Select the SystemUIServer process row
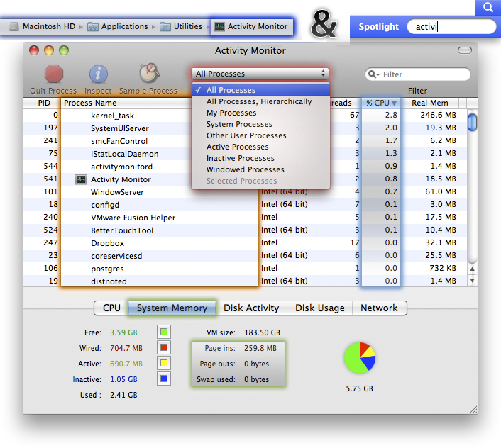 coord(245,128)
